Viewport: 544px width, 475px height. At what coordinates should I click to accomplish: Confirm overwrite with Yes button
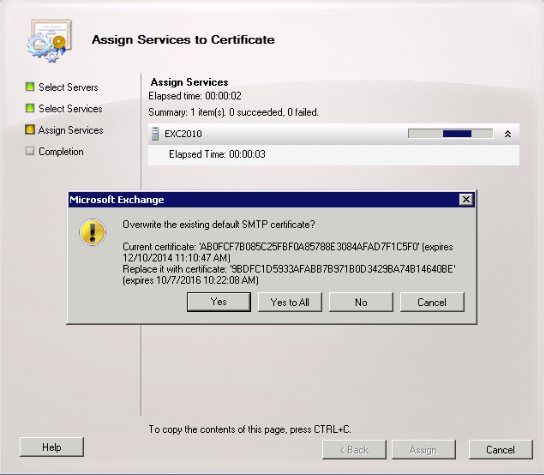219,302
